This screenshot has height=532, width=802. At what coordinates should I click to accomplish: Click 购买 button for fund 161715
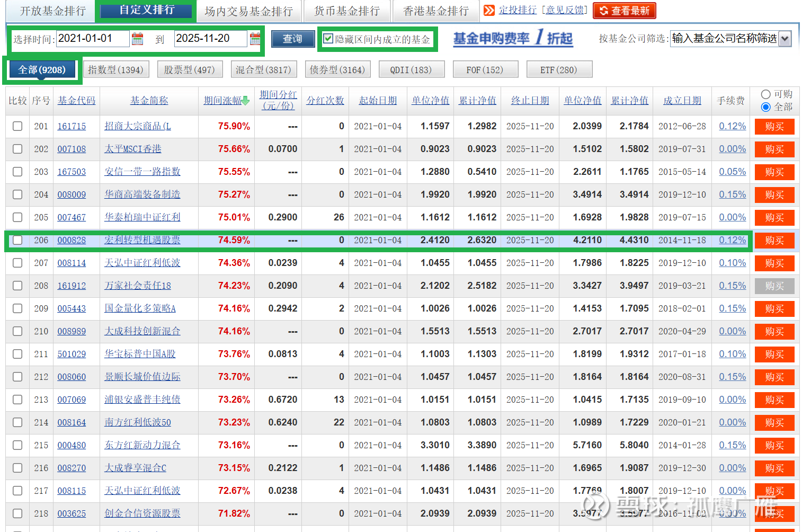[774, 127]
